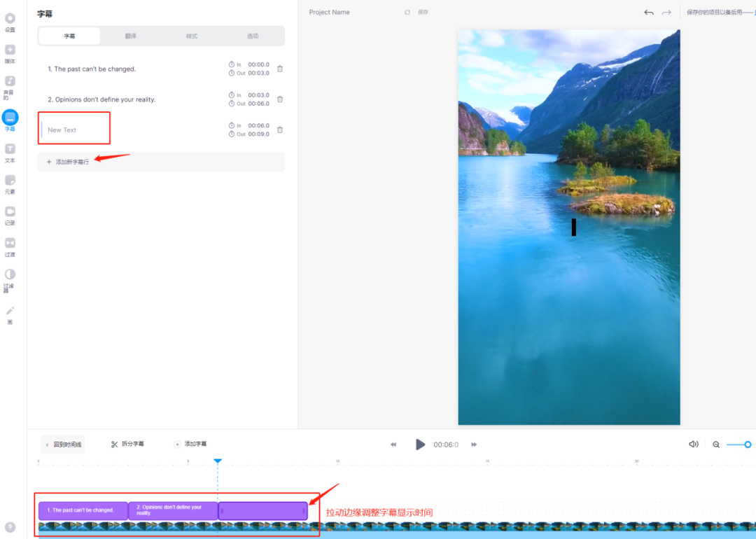Zoom out timeline with magnifier icon
The height and width of the screenshot is (539, 756).
tap(715, 444)
